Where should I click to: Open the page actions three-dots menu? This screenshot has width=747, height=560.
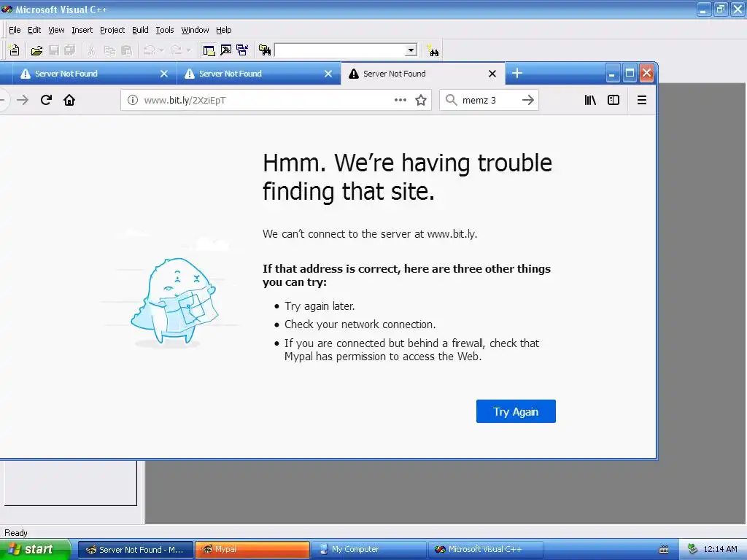[x=400, y=100]
